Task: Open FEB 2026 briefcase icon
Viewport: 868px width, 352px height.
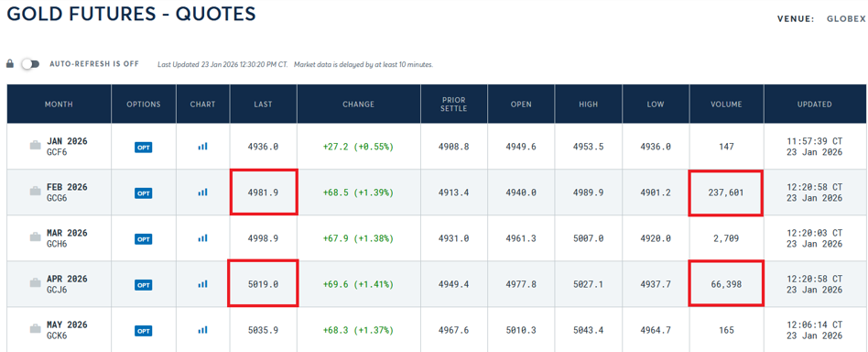Action: coord(36,192)
